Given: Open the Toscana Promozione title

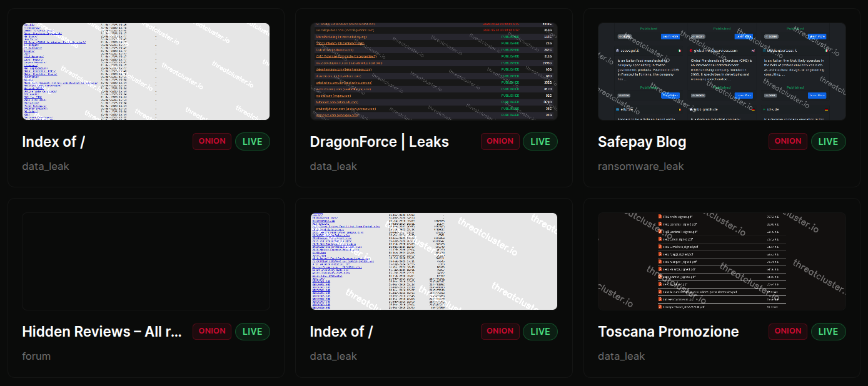Looking at the screenshot, I should 669,332.
